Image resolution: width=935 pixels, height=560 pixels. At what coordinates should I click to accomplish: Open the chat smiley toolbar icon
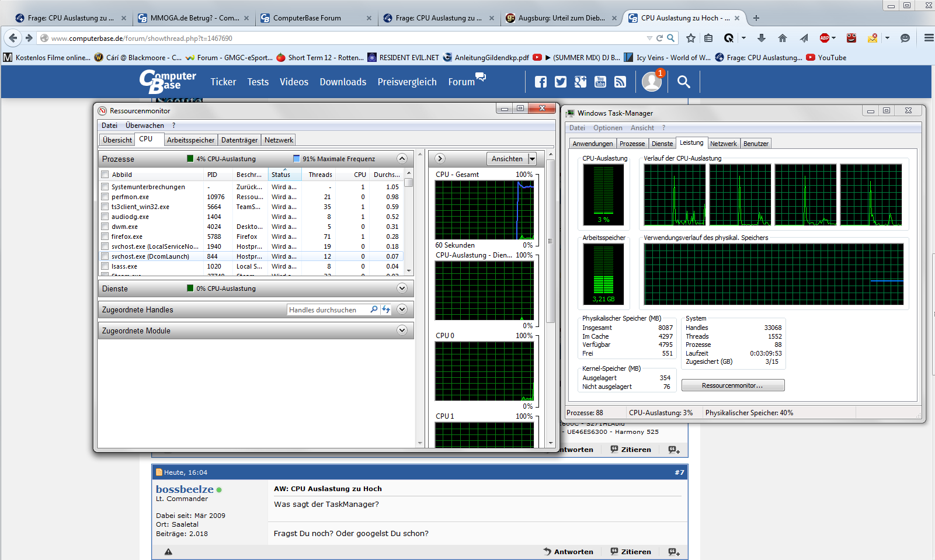point(905,38)
